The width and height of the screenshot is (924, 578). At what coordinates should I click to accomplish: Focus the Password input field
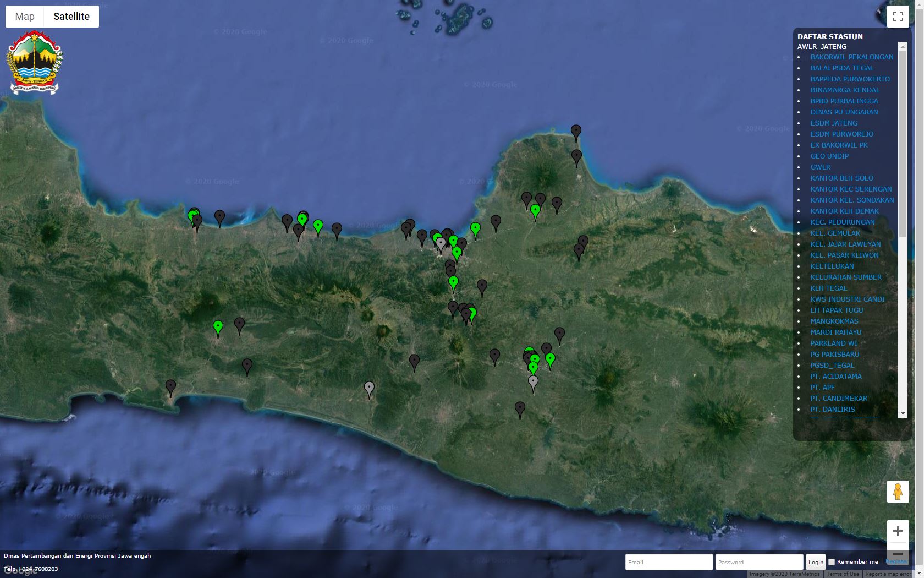[759, 562]
